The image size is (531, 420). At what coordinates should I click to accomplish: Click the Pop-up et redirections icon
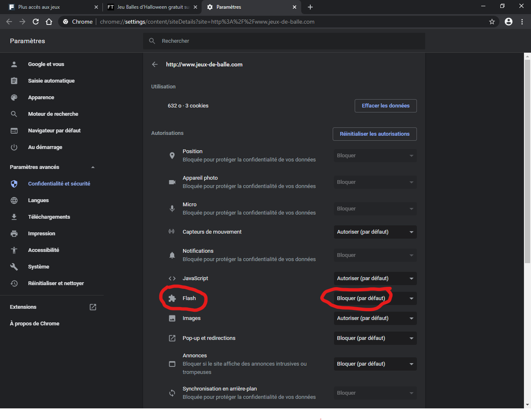(x=172, y=338)
